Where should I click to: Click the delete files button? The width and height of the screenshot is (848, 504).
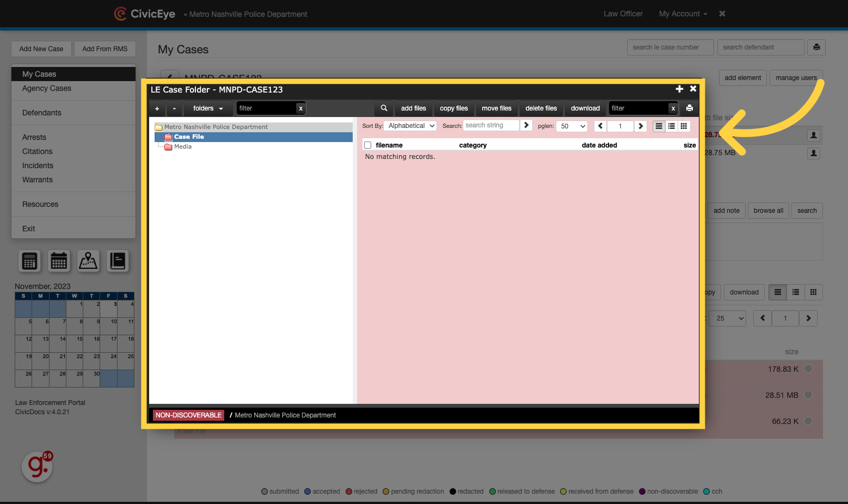tap(541, 108)
